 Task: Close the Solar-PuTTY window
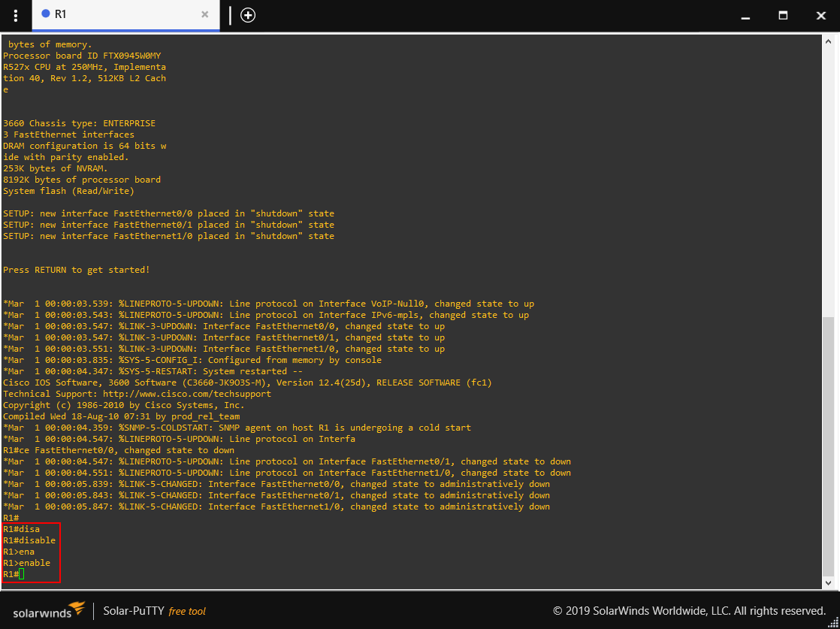820,16
